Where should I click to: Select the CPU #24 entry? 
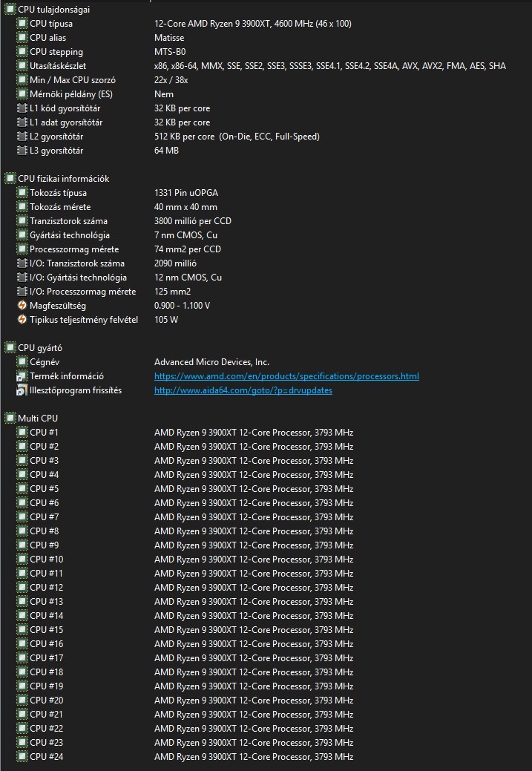[46, 757]
